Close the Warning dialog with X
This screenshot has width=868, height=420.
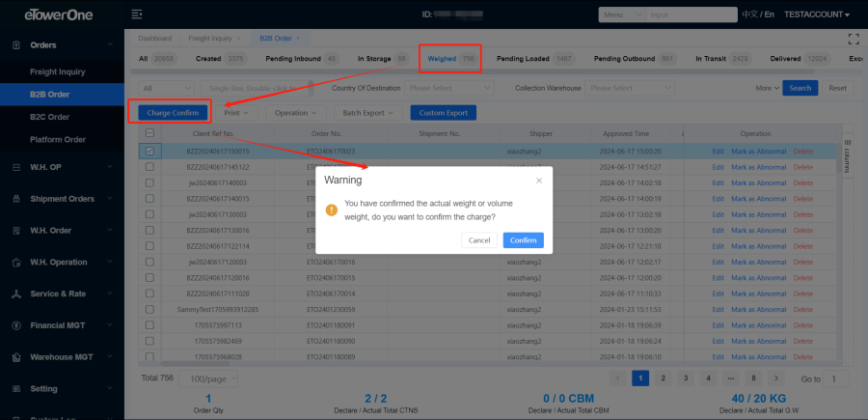click(x=539, y=180)
